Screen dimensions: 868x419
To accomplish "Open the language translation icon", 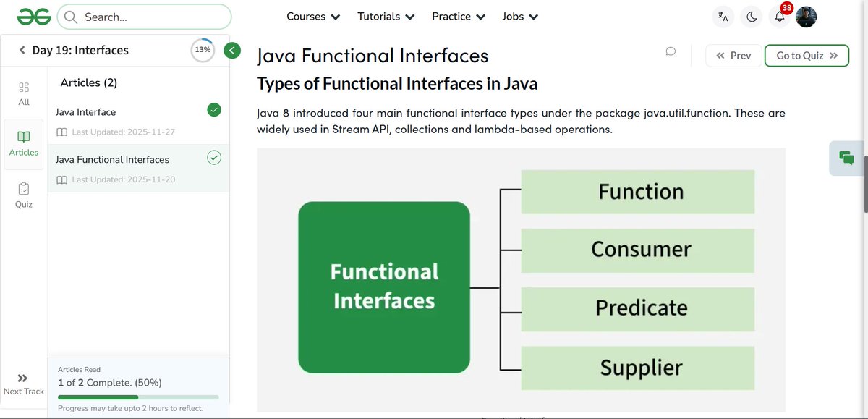I will click(x=723, y=16).
